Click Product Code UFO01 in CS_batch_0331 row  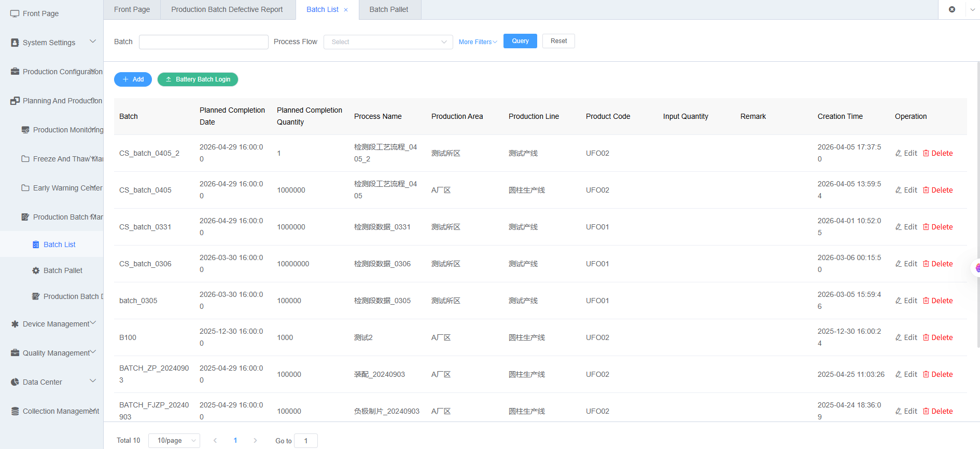(597, 227)
